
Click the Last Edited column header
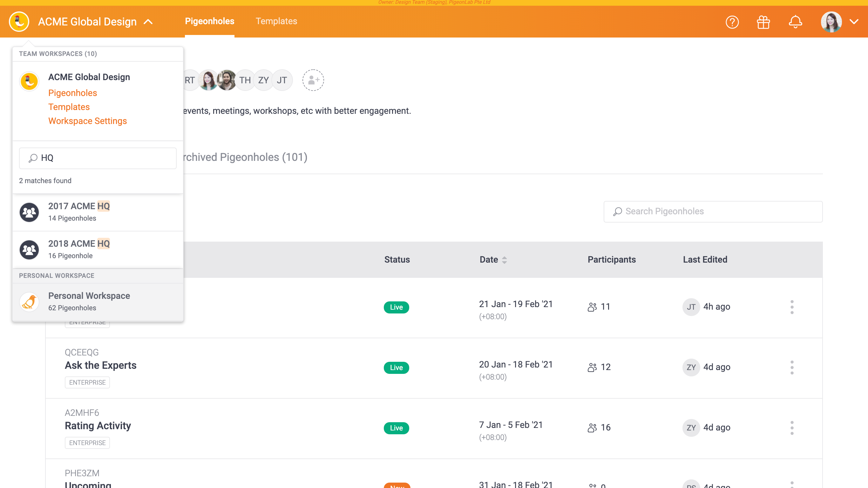click(705, 259)
